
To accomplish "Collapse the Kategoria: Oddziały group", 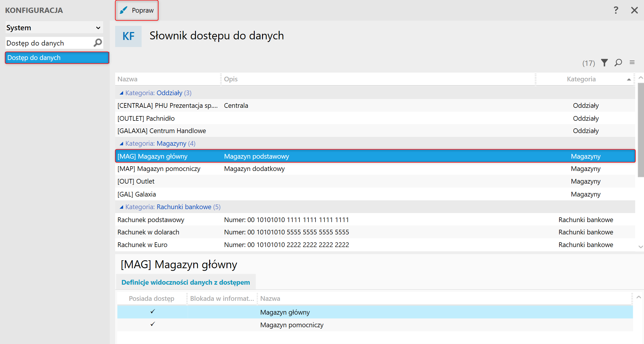I will pyautogui.click(x=121, y=93).
